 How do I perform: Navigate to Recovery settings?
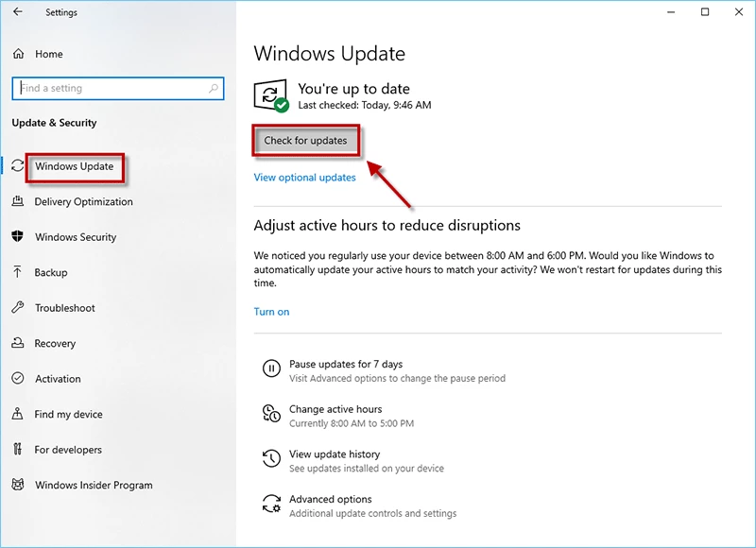pos(55,344)
